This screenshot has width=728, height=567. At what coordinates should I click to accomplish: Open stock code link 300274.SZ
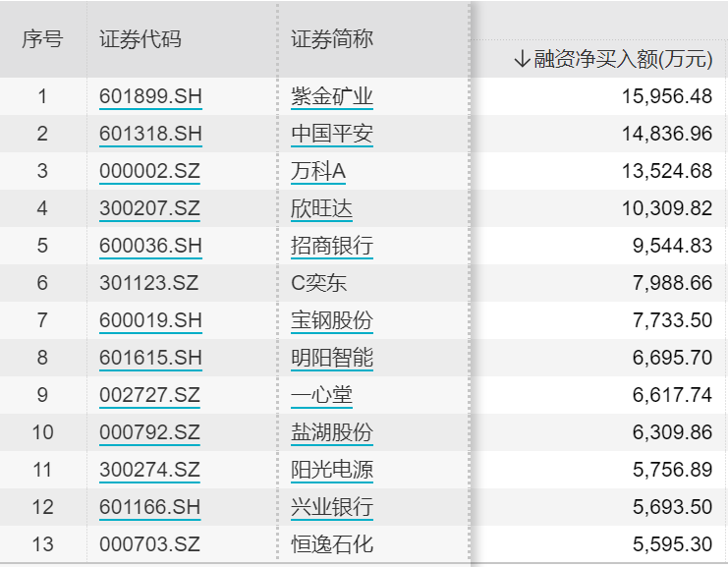tap(149, 470)
